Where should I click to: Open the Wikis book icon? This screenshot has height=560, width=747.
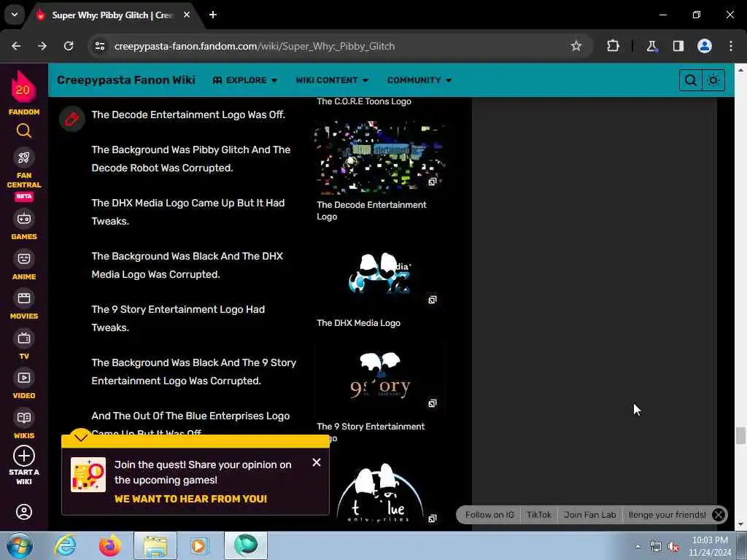(24, 418)
